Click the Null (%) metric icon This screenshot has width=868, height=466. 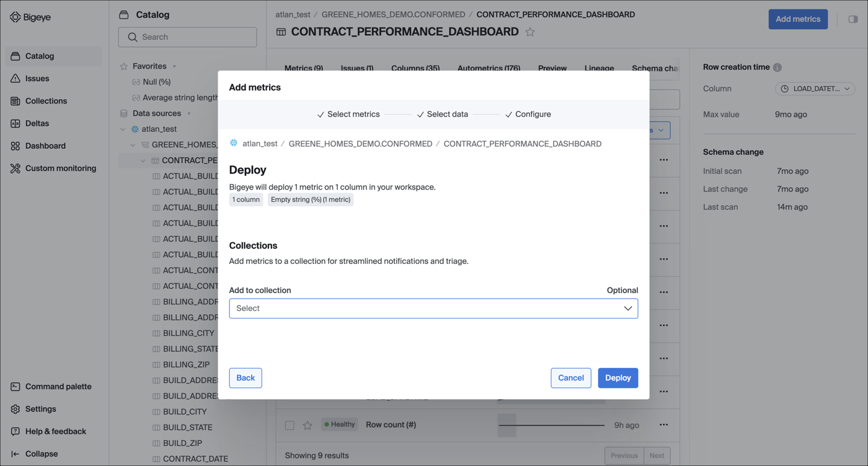[136, 82]
